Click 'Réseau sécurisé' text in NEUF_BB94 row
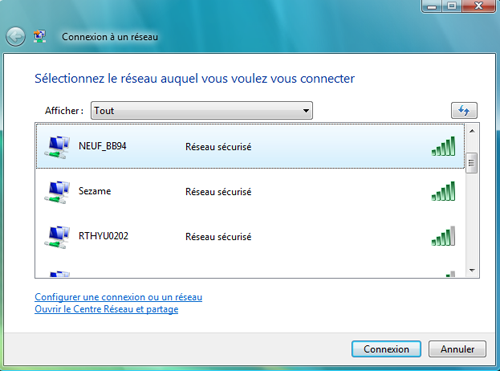 218,147
